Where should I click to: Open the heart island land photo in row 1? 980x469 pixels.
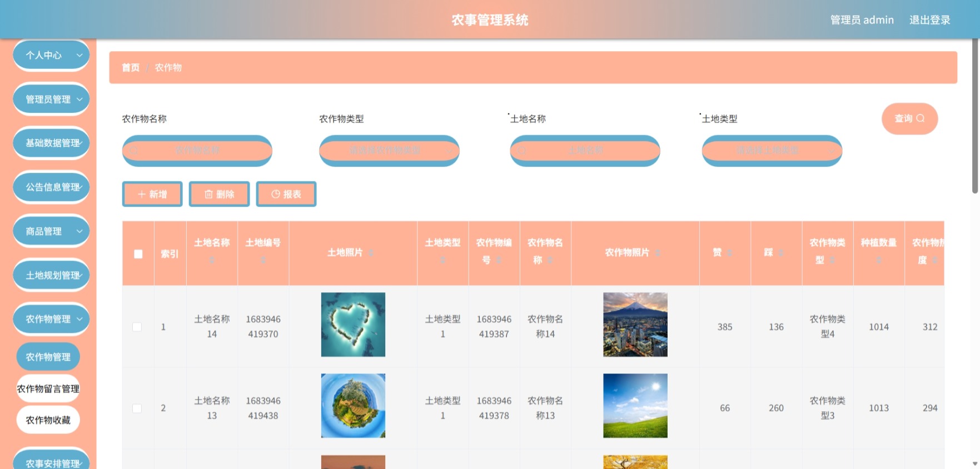point(353,325)
